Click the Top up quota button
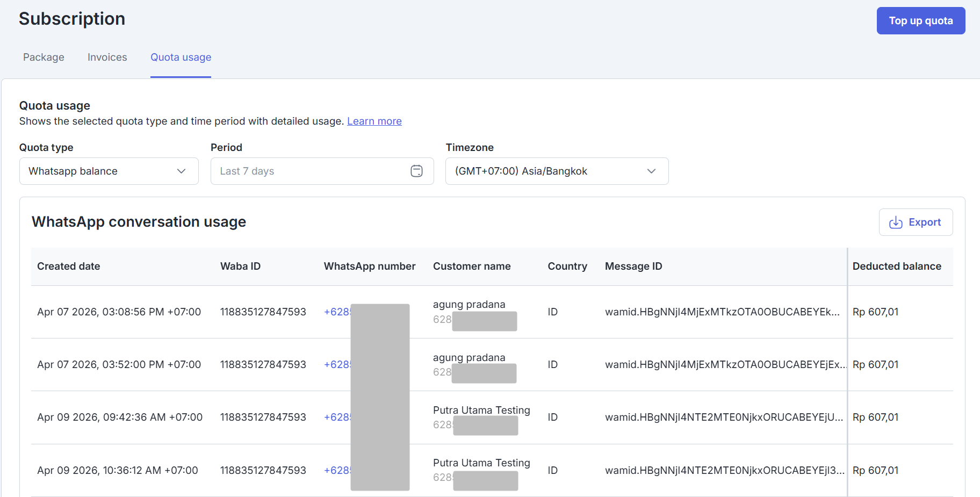980x497 pixels. tap(921, 21)
